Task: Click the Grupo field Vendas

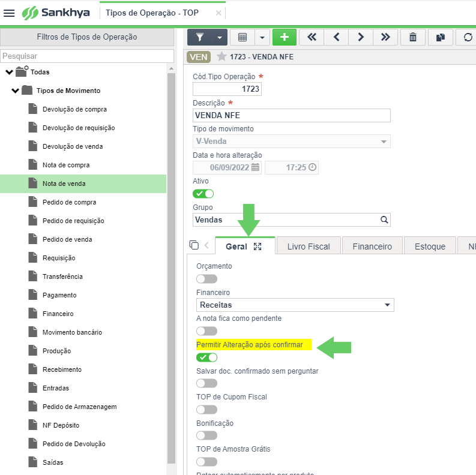Action: point(292,220)
